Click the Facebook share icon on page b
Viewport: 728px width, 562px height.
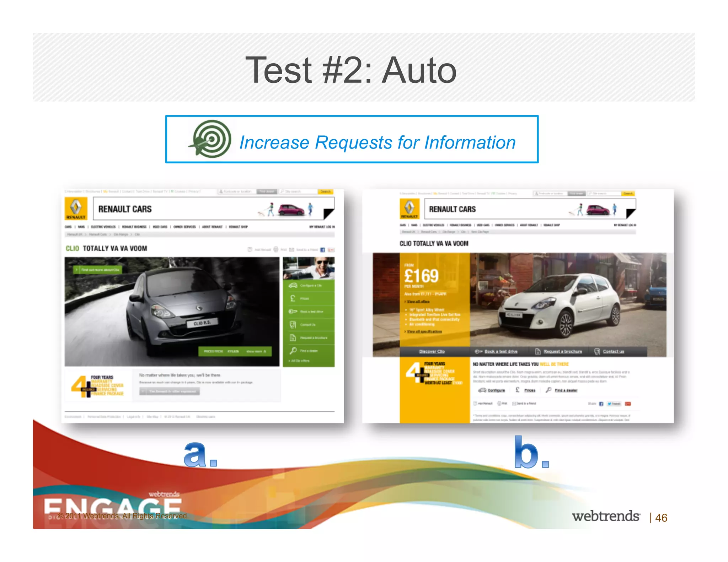[x=601, y=404]
